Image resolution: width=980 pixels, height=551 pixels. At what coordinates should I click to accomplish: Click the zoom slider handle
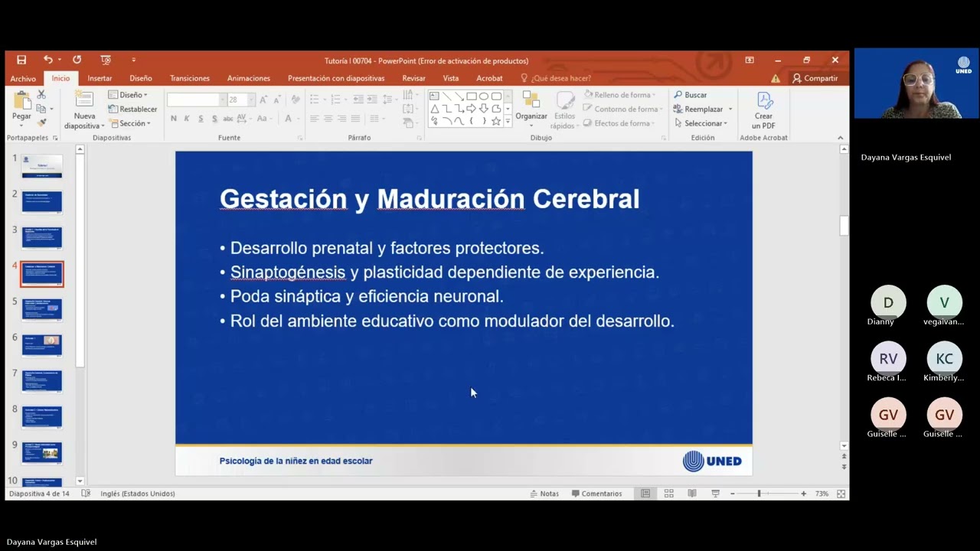point(759,494)
